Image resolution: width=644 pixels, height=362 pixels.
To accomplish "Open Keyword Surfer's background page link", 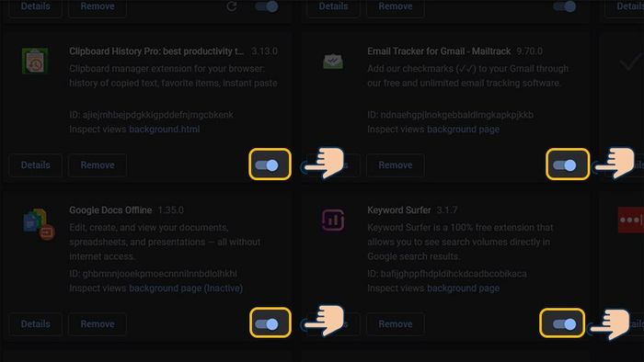I will click(464, 288).
